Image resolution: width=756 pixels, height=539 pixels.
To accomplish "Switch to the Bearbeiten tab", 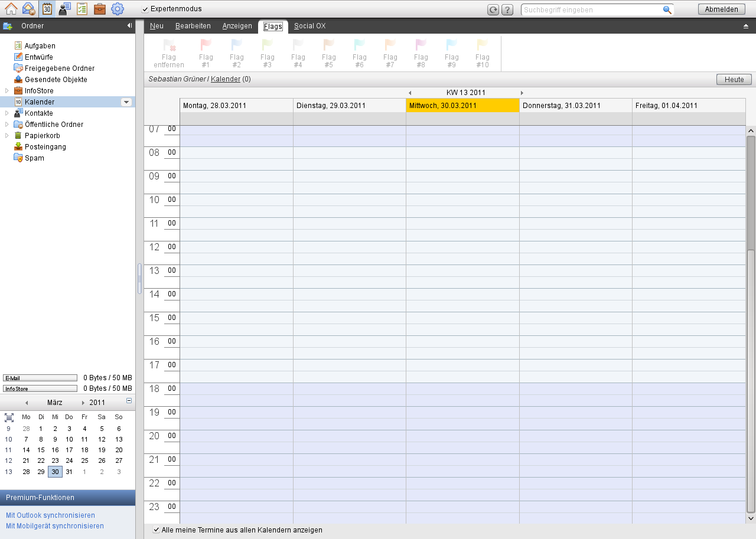I will [x=193, y=26].
